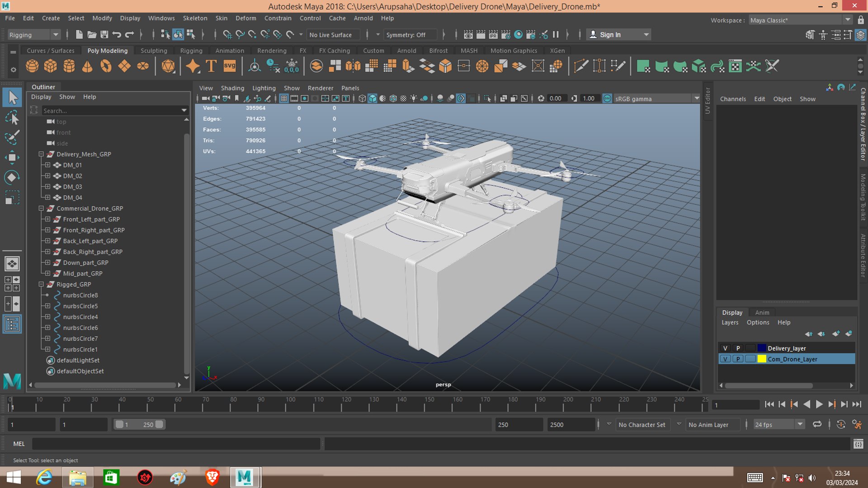Click the Sign In button

(618, 35)
